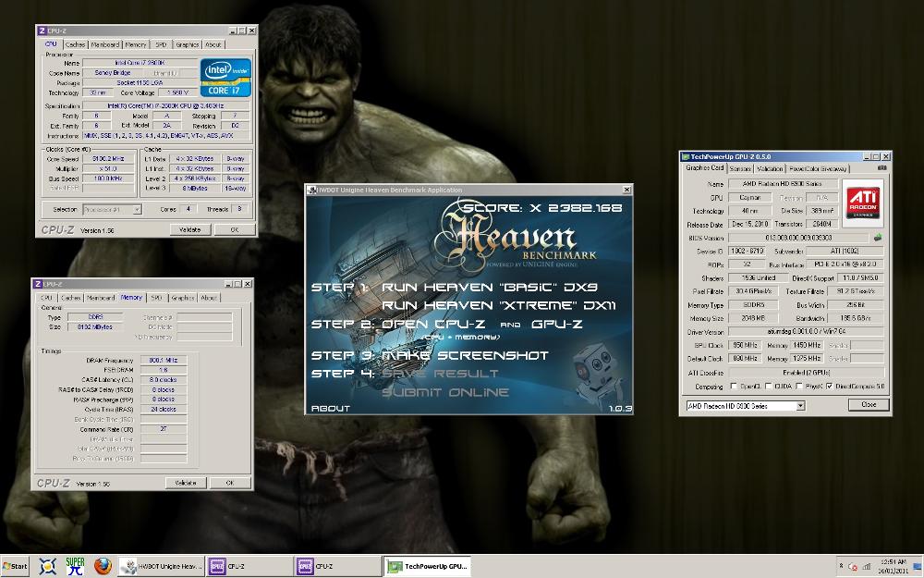
Task: Open the AMD Radeon HD 6900 Series dropdown
Action: tap(800, 406)
